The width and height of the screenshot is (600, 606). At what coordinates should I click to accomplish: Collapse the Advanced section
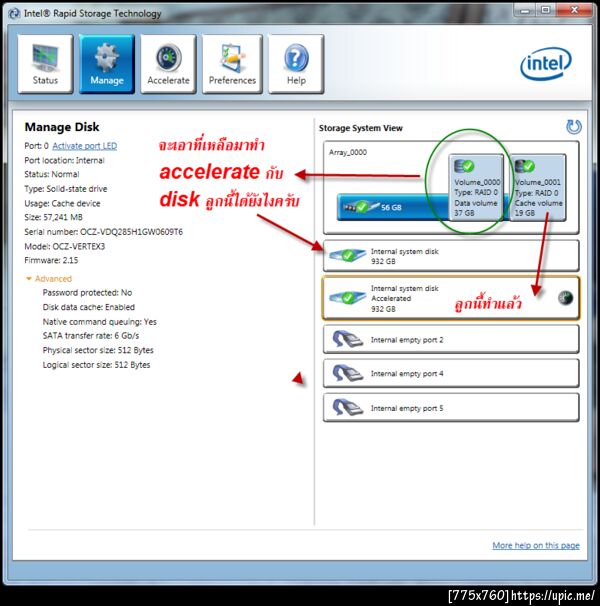(x=48, y=279)
